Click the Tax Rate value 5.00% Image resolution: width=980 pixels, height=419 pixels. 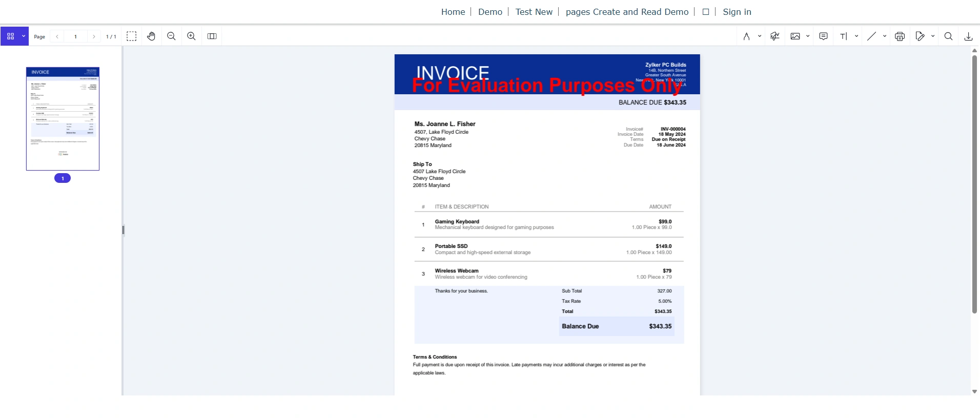[x=665, y=301]
